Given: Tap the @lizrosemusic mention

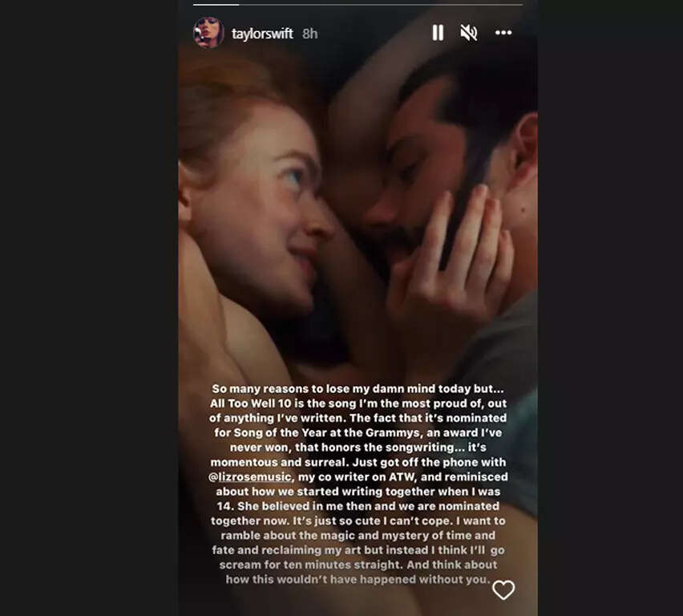Looking at the screenshot, I should (x=250, y=477).
